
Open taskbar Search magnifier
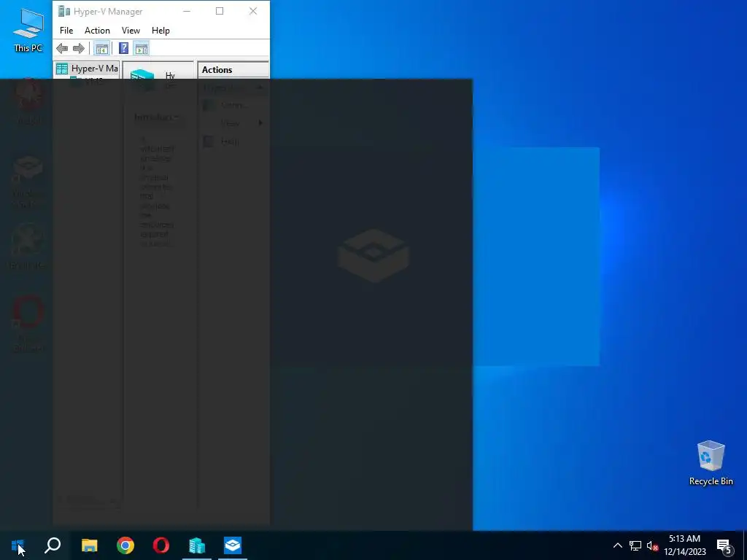[x=53, y=545]
